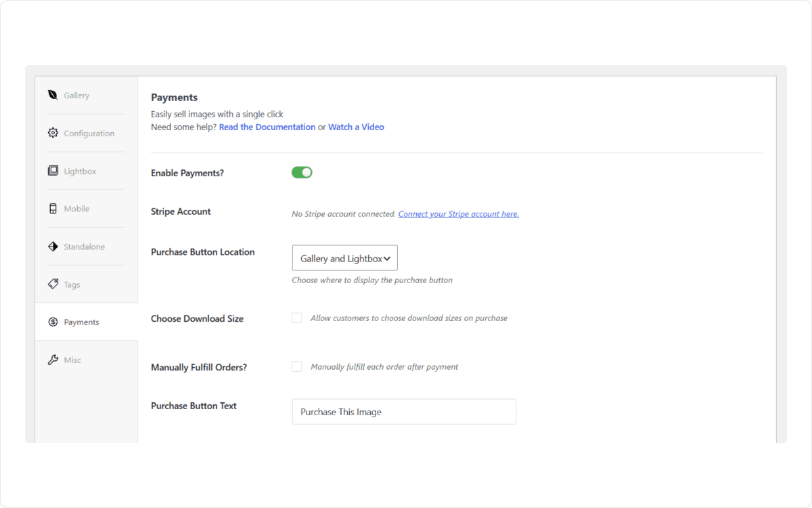Open the Purchase Button Location dropdown
The image size is (812, 508).
[x=345, y=258]
